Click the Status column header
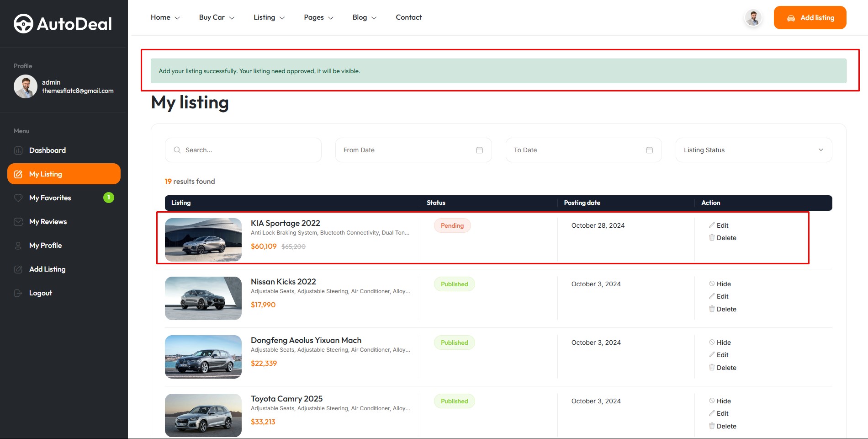This screenshot has height=439, width=868. (436, 203)
